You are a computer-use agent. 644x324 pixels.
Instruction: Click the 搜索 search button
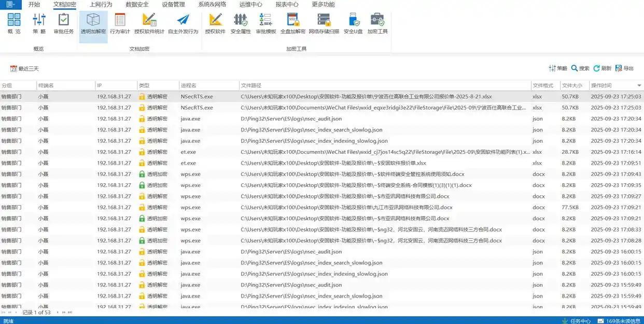580,69
